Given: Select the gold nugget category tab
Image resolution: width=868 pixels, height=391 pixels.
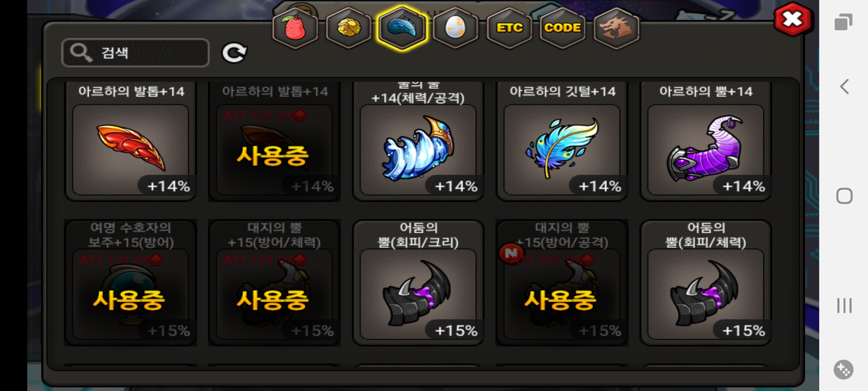Looking at the screenshot, I should tap(348, 28).
